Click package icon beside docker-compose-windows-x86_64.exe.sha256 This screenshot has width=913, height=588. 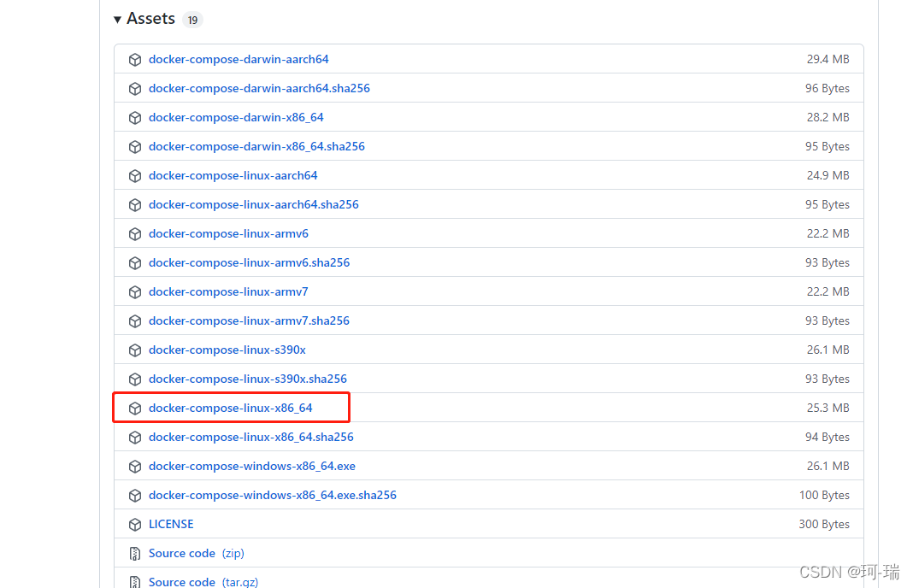(135, 496)
